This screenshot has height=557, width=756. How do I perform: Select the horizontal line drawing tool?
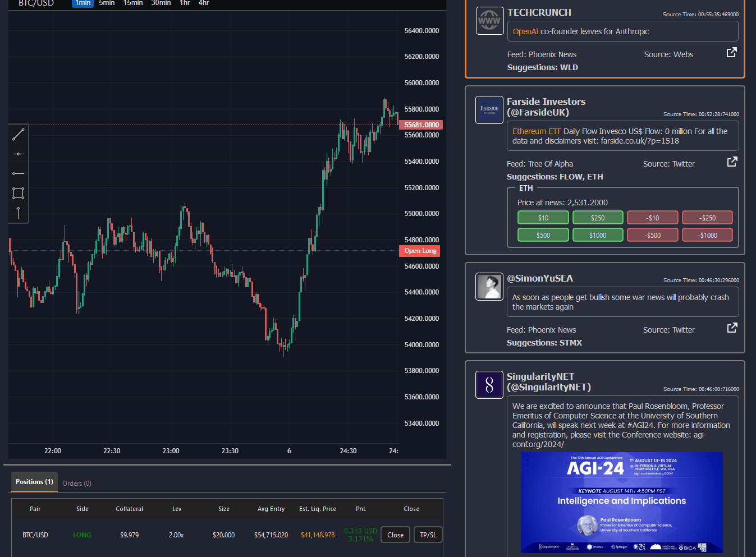coord(18,154)
